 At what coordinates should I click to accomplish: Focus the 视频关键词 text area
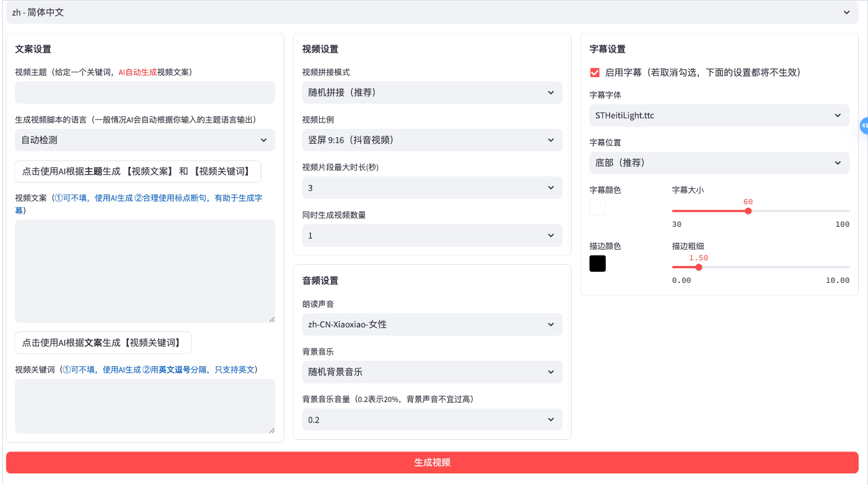[145, 406]
